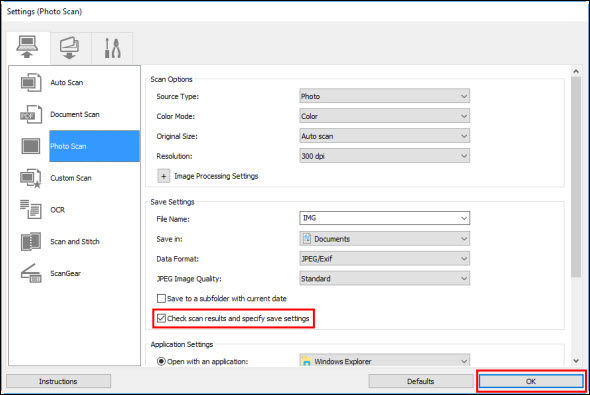Image resolution: width=590 pixels, height=395 pixels.
Task: Click the Scan Options group label
Action: (x=171, y=79)
